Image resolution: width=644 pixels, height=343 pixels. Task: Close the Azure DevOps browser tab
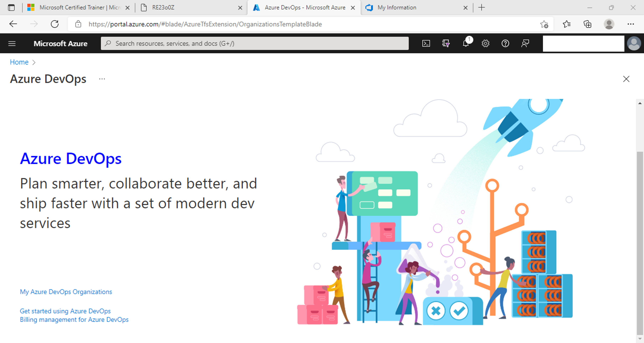click(x=353, y=8)
